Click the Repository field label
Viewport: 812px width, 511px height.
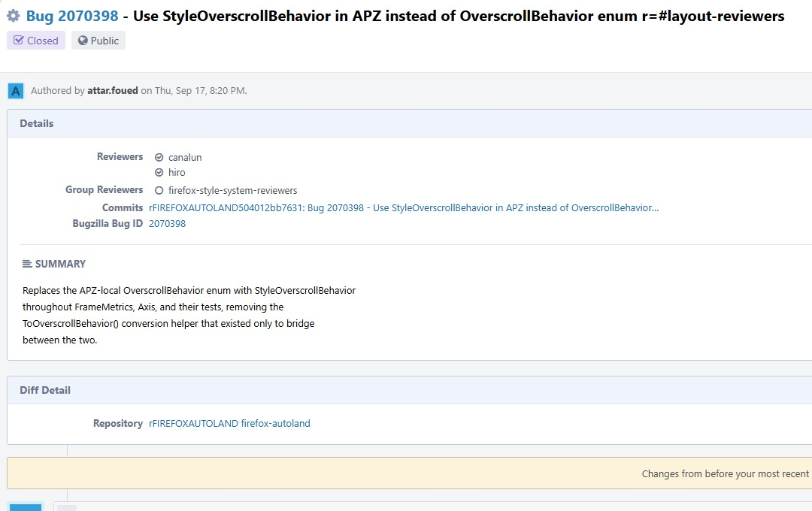118,424
